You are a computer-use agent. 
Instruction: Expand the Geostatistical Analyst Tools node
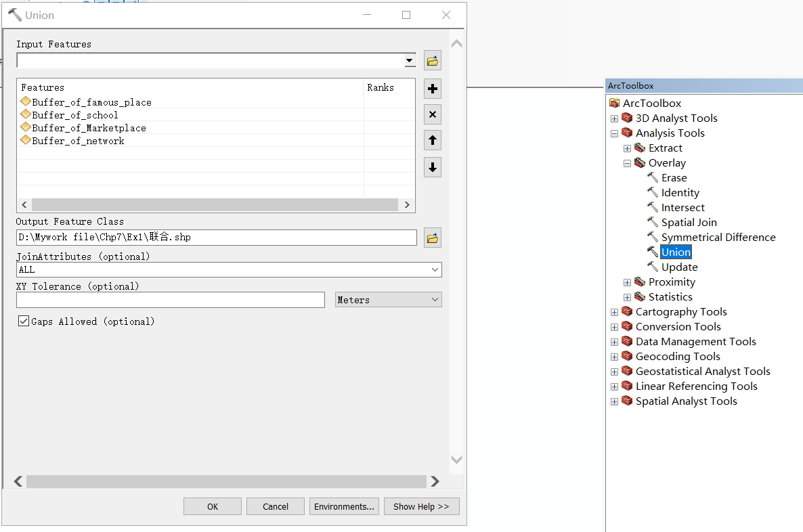point(614,372)
